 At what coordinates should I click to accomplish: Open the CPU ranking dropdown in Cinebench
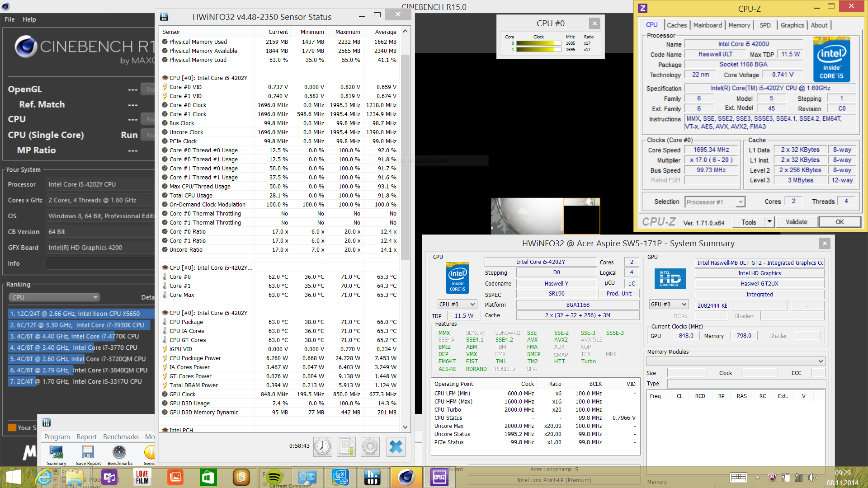[x=54, y=297]
